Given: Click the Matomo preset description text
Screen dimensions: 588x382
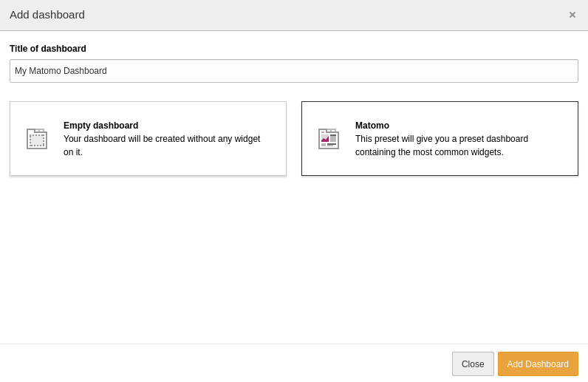Looking at the screenshot, I should tap(442, 146).
